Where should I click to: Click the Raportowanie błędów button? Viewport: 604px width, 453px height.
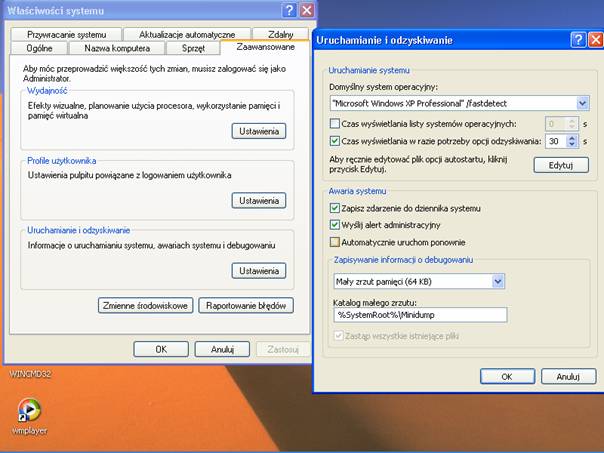(x=246, y=305)
